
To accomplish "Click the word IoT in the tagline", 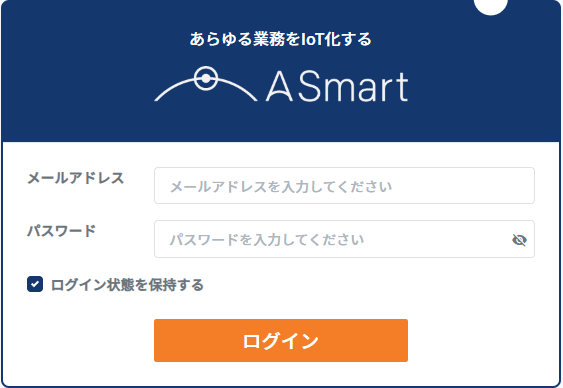I will tap(312, 39).
